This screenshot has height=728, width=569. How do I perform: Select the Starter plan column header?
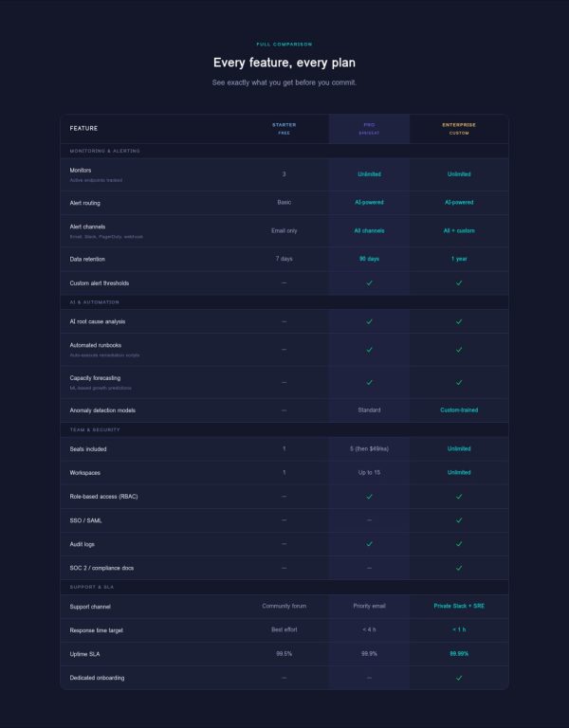pos(284,129)
